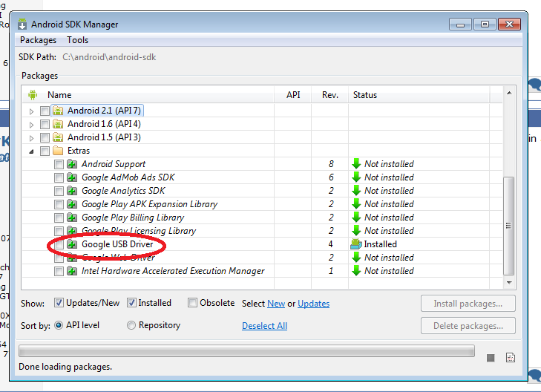Click Not installed arrow icon for Intel Execution Manager
Viewport: 541px width, 392px height.
(356, 271)
